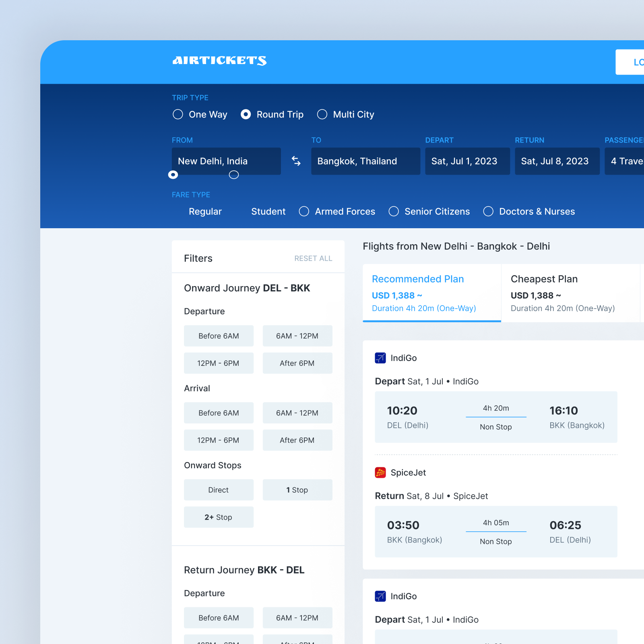Click the IndiGo logo on the depart flight
Viewport: 644px width, 644px height.
[380, 358]
